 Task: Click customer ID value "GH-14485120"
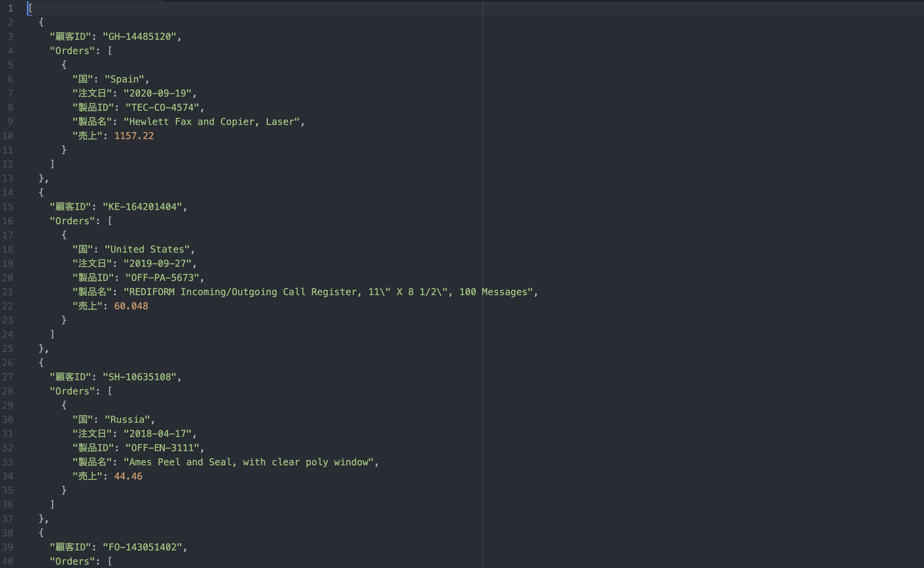(140, 36)
